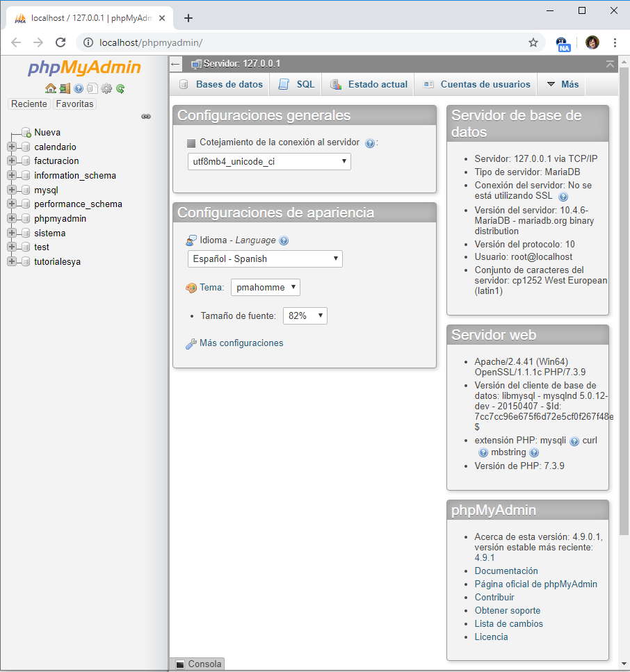The image size is (630, 672).
Task: Click the Contribuir link
Action: [x=494, y=598]
